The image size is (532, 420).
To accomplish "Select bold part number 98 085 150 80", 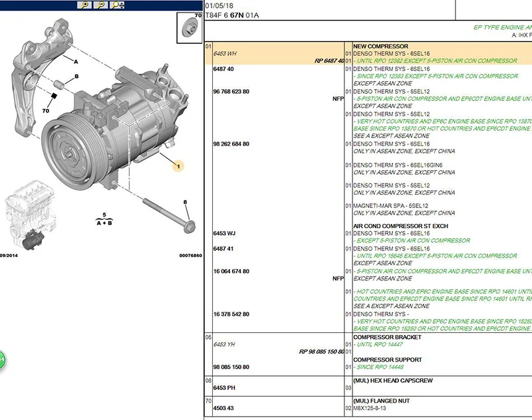I will pos(231,367).
